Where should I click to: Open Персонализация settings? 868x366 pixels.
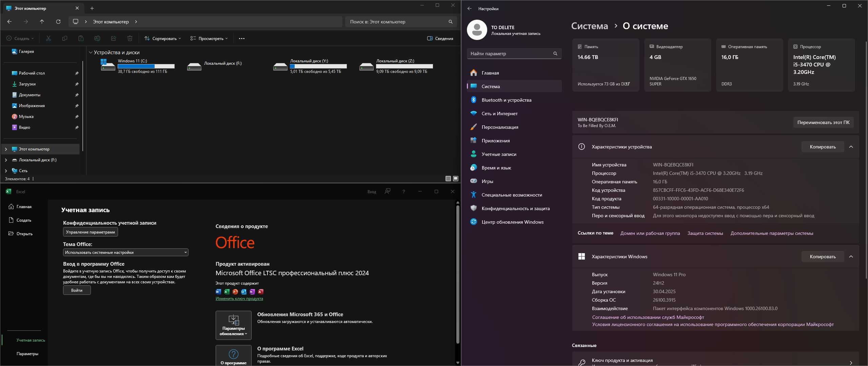514,127
